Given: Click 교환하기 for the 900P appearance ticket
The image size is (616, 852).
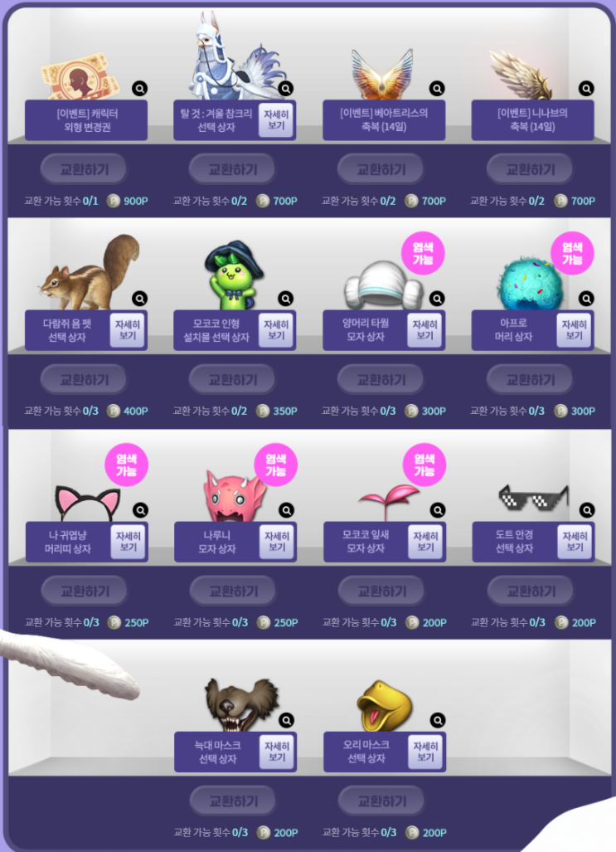Looking at the screenshot, I should 84,169.
